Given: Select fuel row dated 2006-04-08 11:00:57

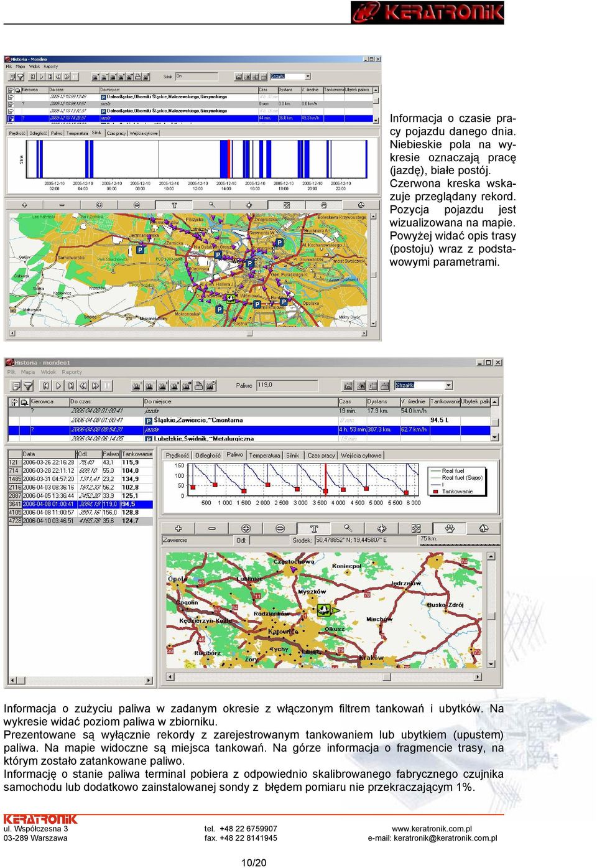Looking at the screenshot, I should (x=80, y=513).
